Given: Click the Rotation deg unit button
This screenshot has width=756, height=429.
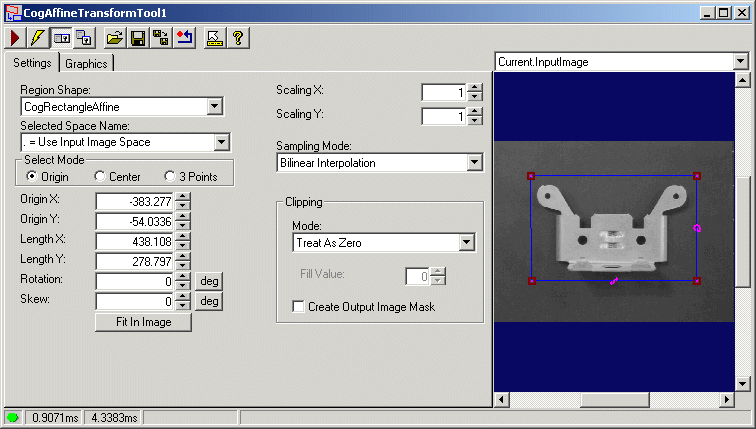Looking at the screenshot, I should (209, 281).
